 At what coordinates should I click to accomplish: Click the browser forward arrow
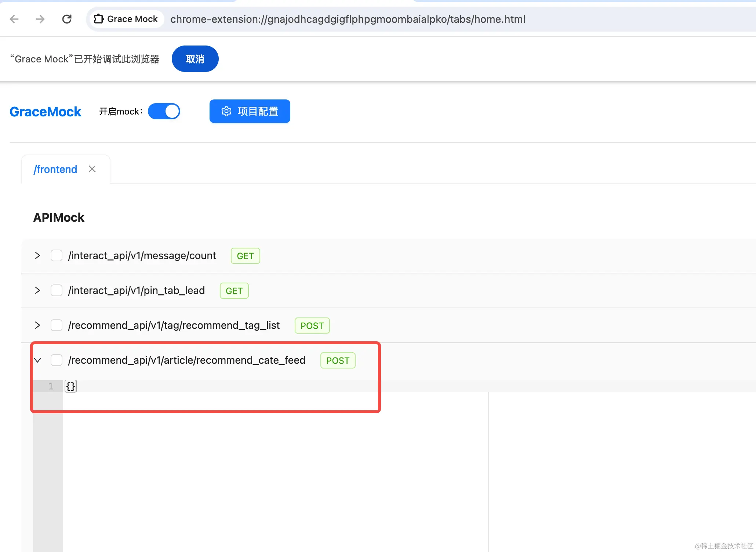[x=40, y=19]
